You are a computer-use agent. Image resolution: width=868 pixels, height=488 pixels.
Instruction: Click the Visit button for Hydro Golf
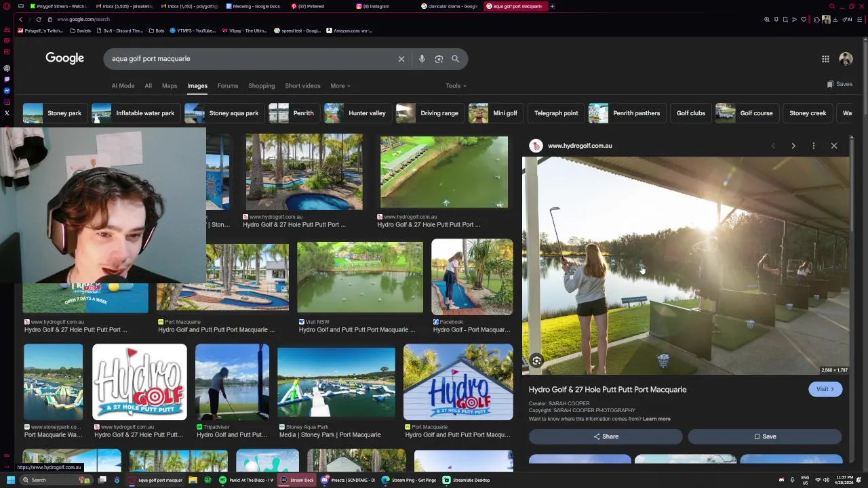[825, 389]
